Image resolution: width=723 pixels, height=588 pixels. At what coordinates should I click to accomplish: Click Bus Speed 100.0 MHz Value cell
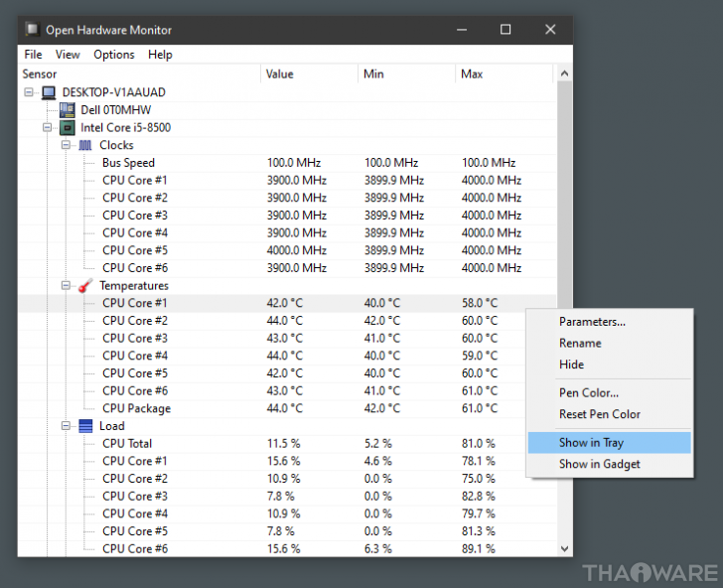[294, 163]
